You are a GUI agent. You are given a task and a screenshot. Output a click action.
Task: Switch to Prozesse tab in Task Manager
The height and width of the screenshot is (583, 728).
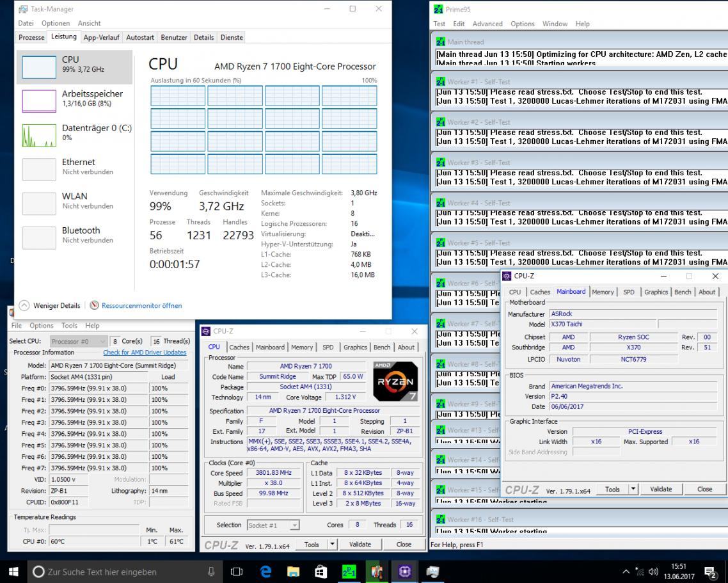pos(31,38)
